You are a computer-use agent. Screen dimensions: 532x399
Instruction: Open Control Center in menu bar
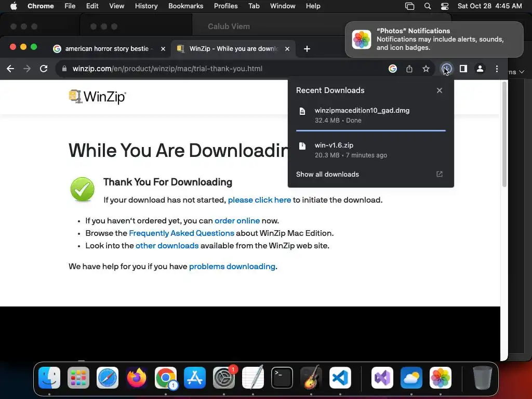pyautogui.click(x=445, y=6)
